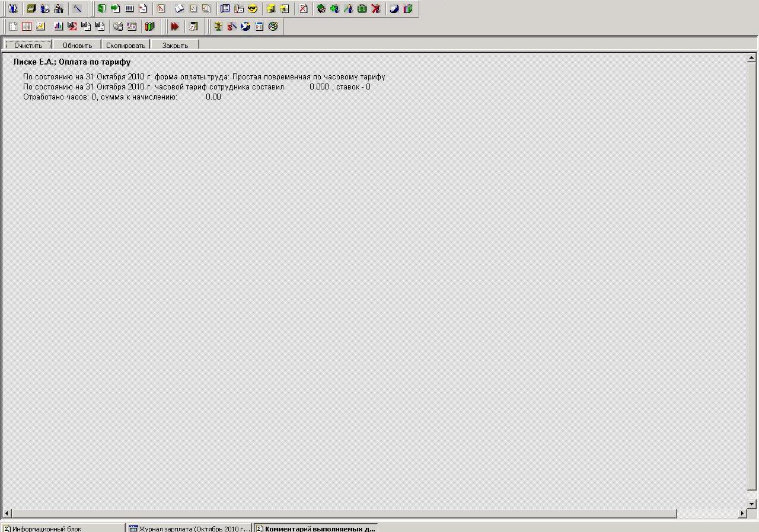759x532 pixels.
Task: Switch to Журнал зарплата window tab
Action: click(189, 528)
